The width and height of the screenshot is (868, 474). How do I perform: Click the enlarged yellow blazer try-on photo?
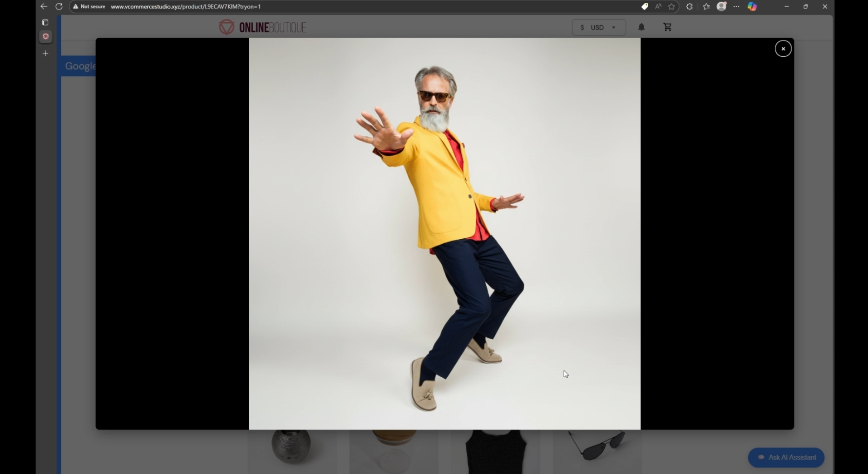[444, 233]
